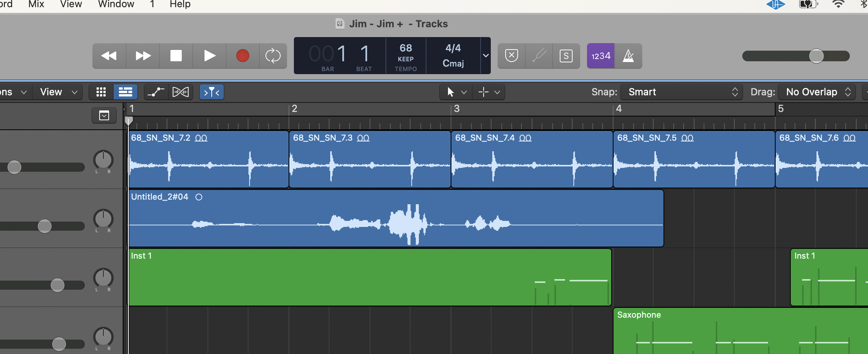Image resolution: width=868 pixels, height=354 pixels.
Task: Click bar 2 in the ruler
Action: point(295,109)
